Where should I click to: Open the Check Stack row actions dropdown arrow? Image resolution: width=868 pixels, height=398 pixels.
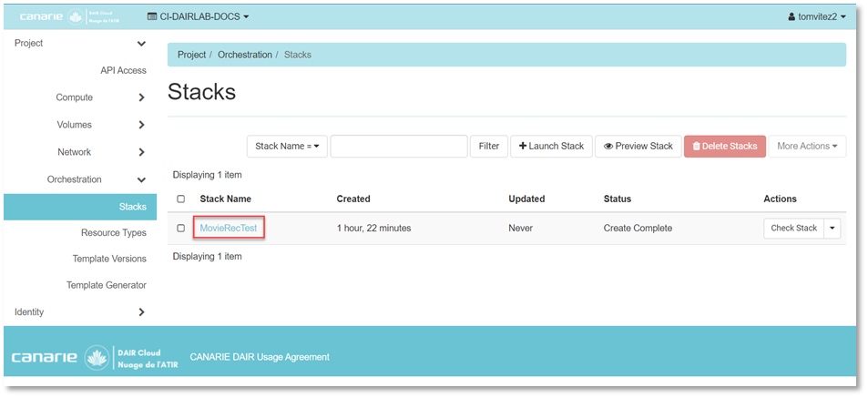coord(832,228)
